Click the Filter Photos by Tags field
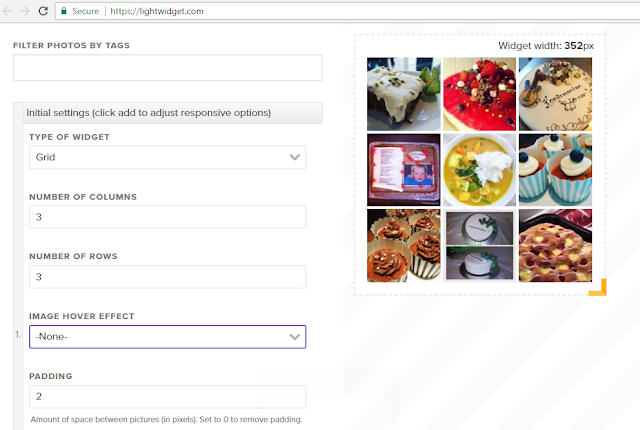The image size is (640, 430). (x=167, y=67)
